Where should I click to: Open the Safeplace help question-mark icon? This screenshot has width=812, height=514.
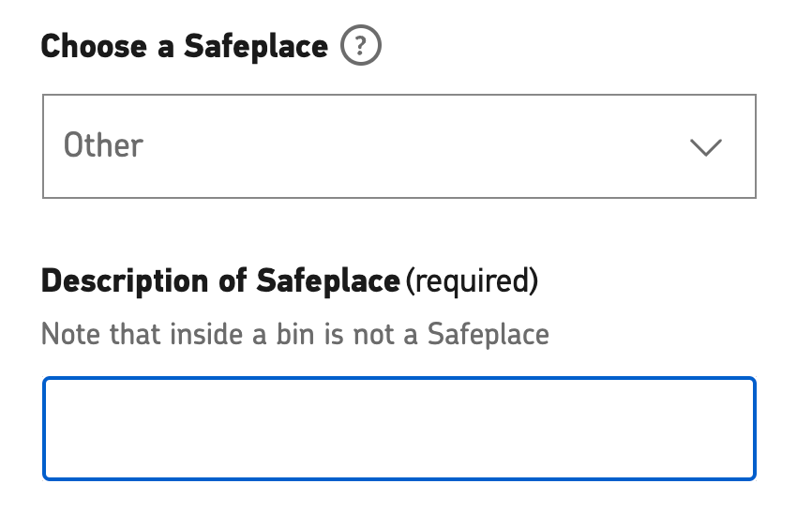click(361, 45)
